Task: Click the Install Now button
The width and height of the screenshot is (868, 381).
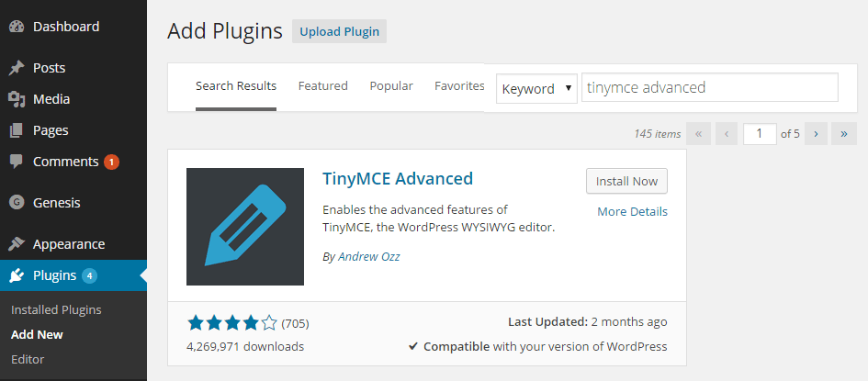Action: click(626, 181)
